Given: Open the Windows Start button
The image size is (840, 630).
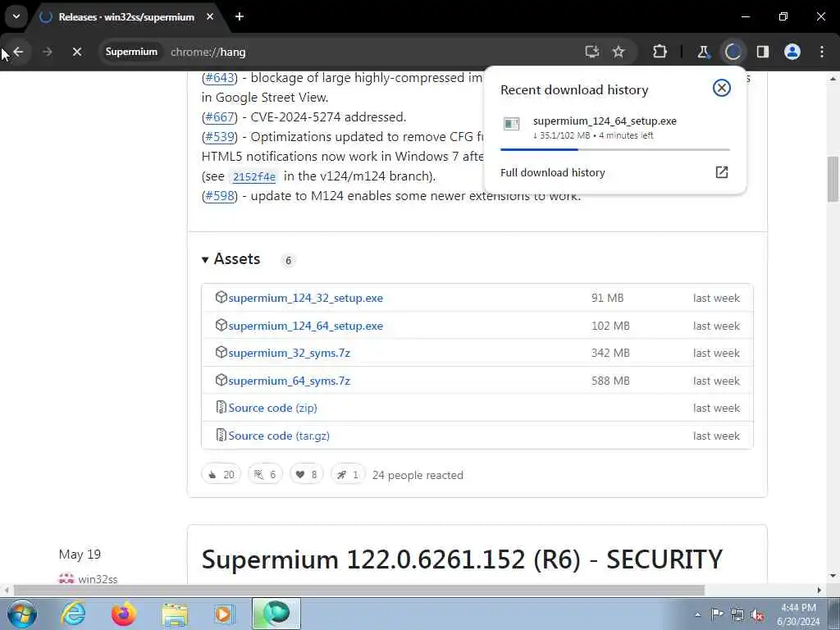Looking at the screenshot, I should [22, 614].
